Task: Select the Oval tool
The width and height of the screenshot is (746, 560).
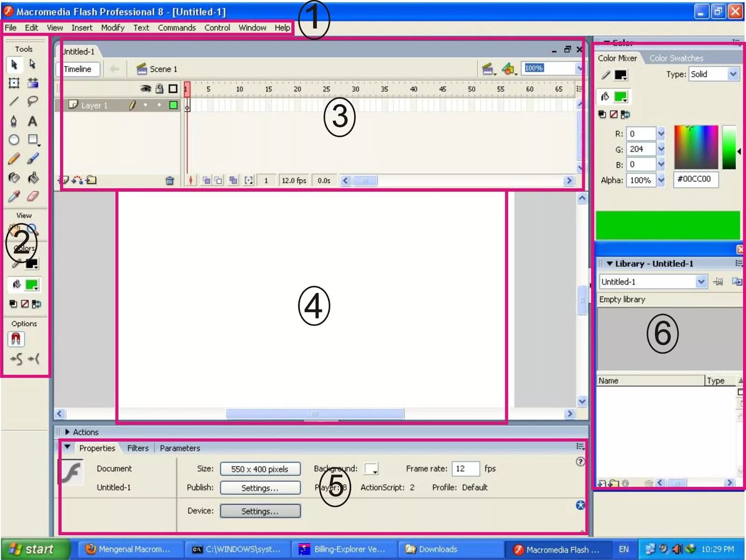Action: (x=14, y=139)
